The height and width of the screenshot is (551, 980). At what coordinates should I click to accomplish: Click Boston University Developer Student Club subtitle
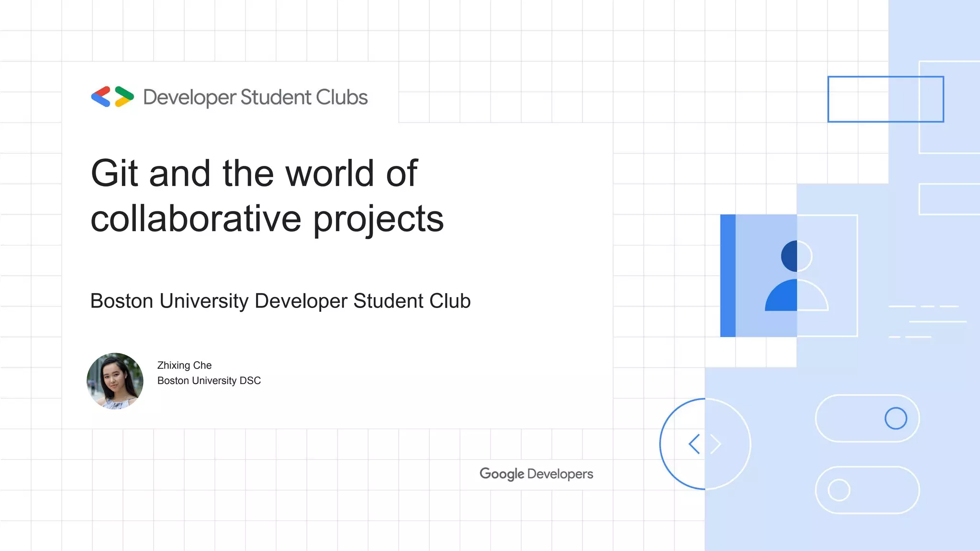click(280, 301)
